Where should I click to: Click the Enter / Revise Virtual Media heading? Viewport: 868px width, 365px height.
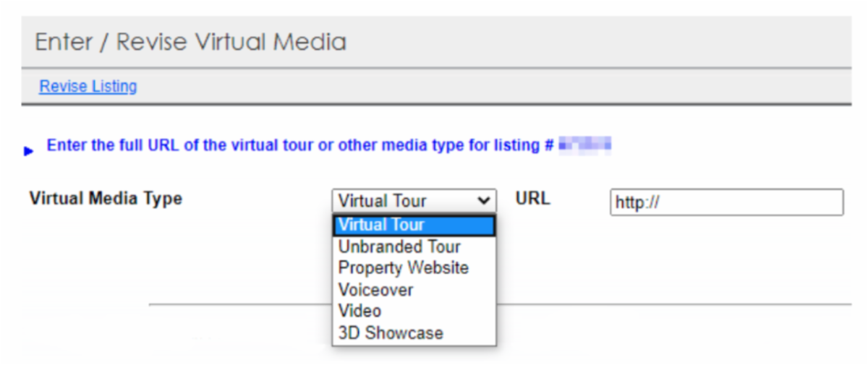(191, 42)
